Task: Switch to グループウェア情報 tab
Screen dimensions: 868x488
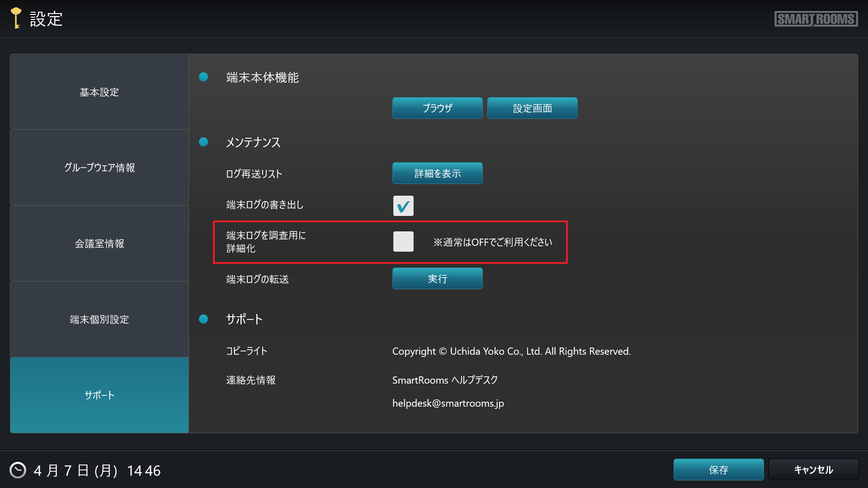Action: tap(99, 168)
